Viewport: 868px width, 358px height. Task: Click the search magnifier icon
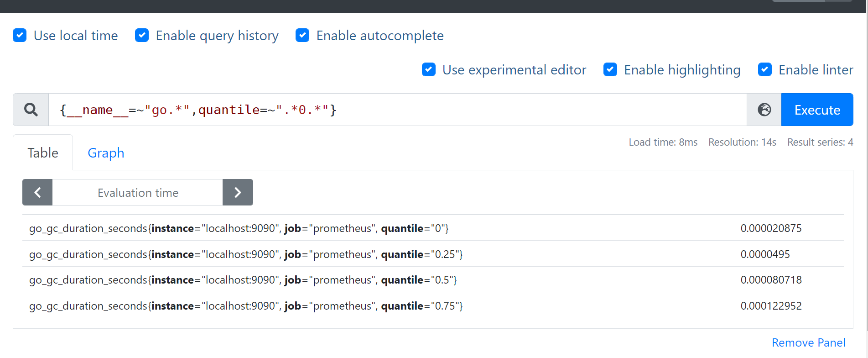[31, 110]
